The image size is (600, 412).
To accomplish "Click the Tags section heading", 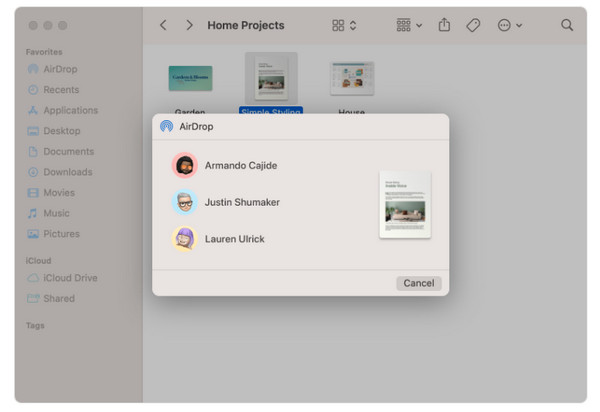I will [35, 326].
